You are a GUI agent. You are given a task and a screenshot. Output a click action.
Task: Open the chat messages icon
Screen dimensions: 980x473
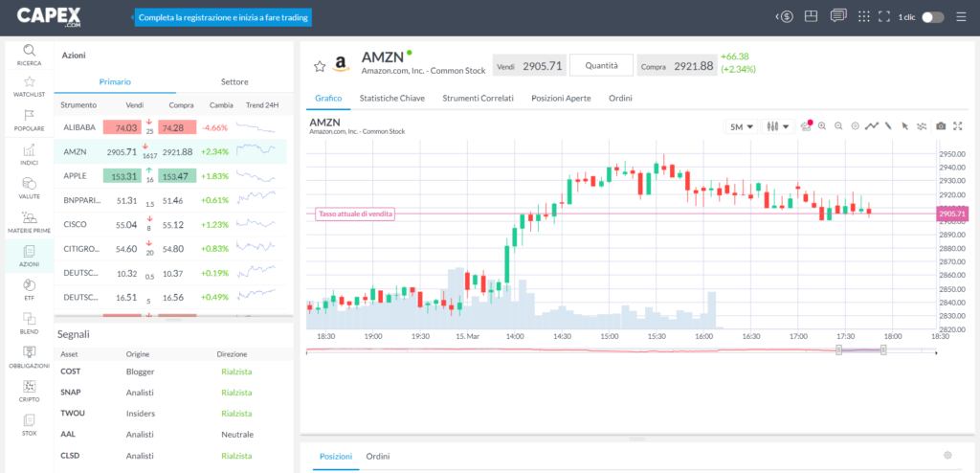click(838, 16)
